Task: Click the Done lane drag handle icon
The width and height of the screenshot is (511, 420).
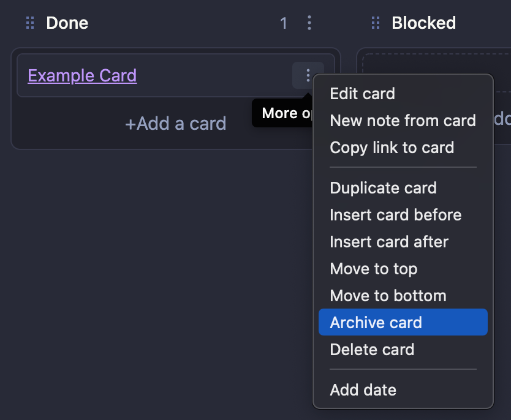Action: (x=30, y=23)
